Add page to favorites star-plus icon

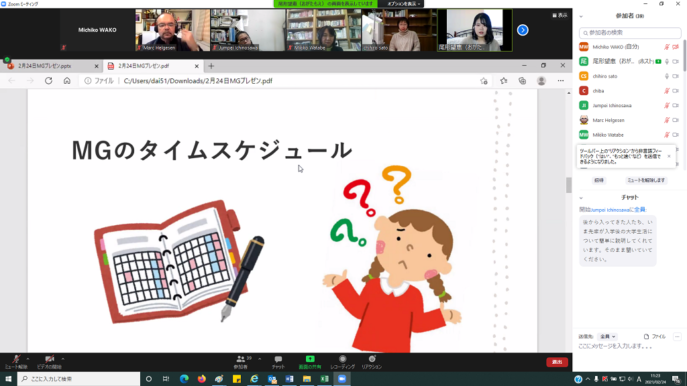484,81
